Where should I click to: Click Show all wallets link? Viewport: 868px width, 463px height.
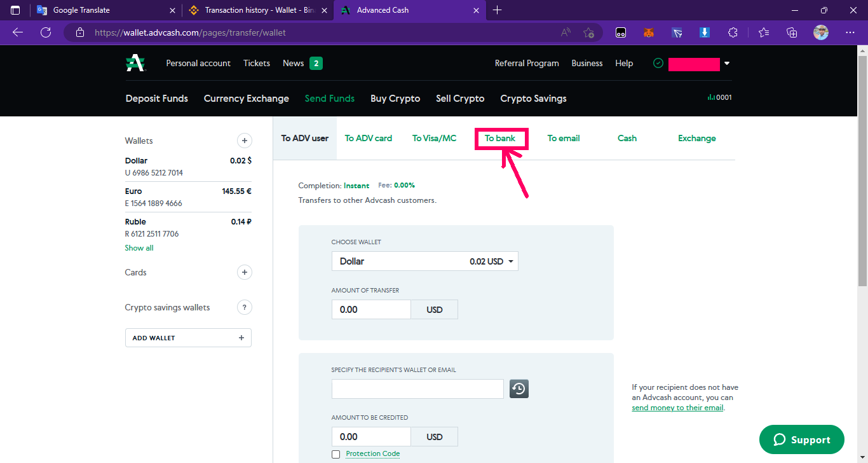click(139, 248)
